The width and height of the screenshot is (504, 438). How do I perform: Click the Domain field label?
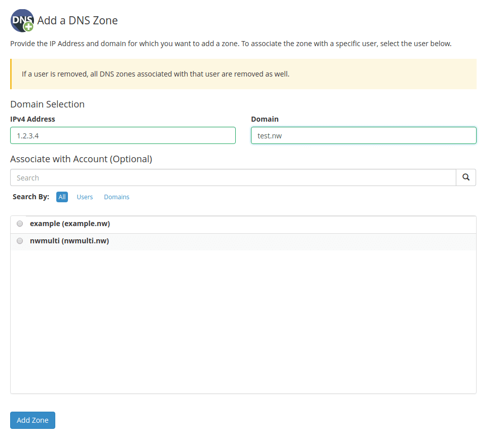click(265, 119)
